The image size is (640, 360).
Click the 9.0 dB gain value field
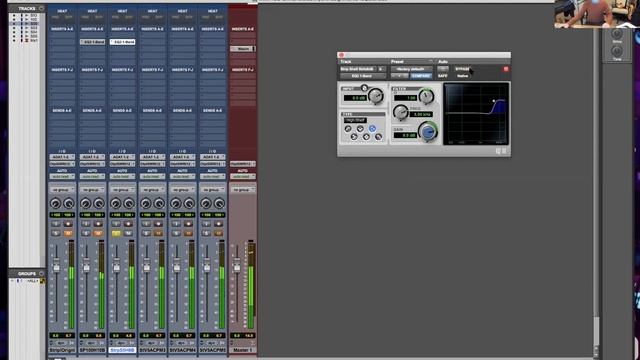(x=405, y=136)
